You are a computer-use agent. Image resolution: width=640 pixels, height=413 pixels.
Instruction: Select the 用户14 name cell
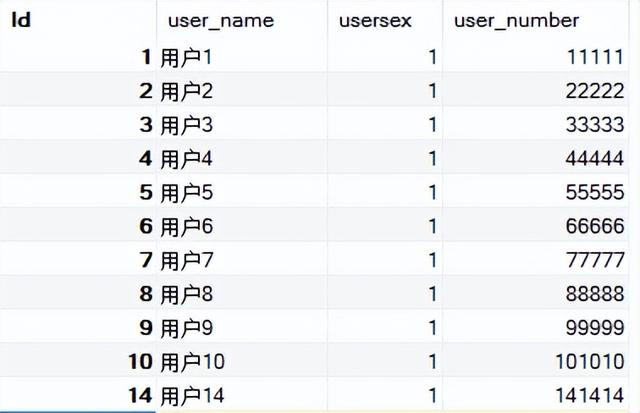click(242, 395)
